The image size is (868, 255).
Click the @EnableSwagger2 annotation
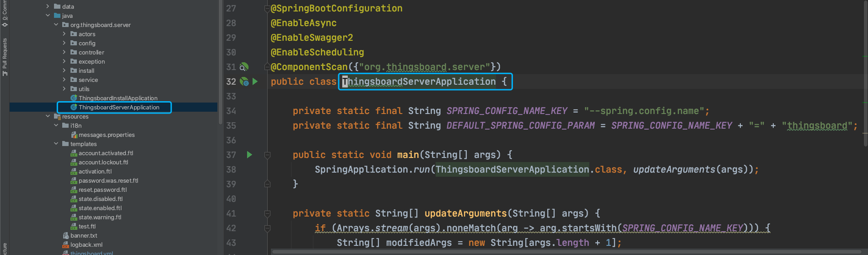click(x=312, y=38)
